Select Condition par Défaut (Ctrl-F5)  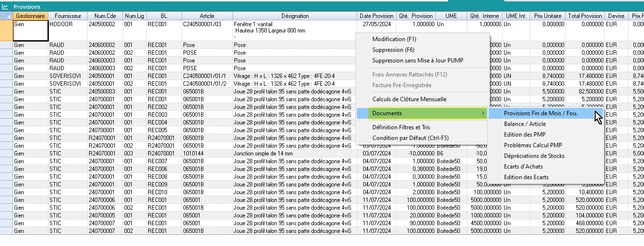click(411, 138)
